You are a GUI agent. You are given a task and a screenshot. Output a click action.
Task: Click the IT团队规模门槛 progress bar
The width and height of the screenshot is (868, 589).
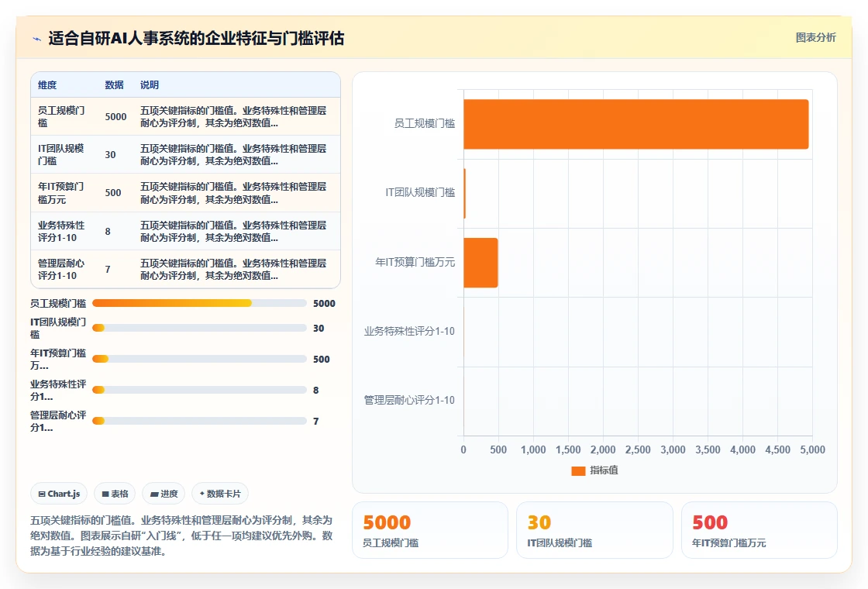tap(199, 329)
